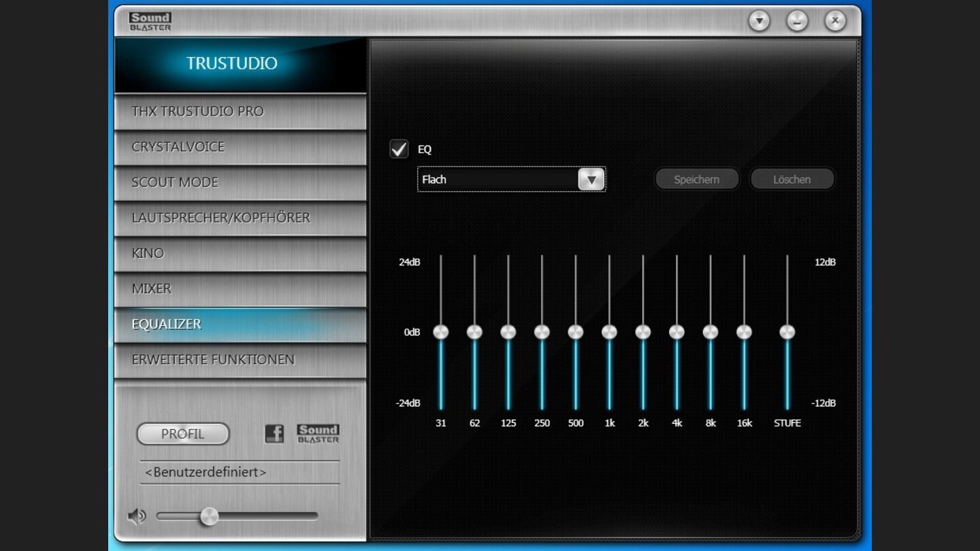Click the Benutzerdefiniert profile field

coord(240,472)
